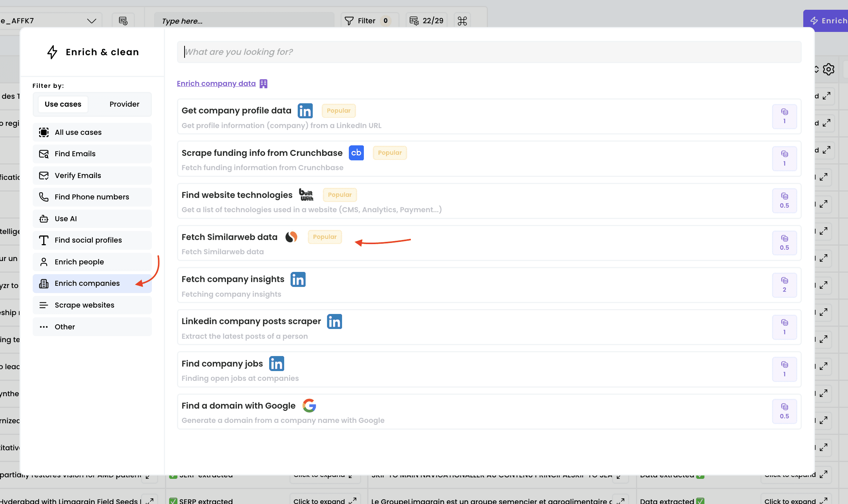This screenshot has width=848, height=504.
Task: Switch filter to Use cases
Action: point(63,104)
